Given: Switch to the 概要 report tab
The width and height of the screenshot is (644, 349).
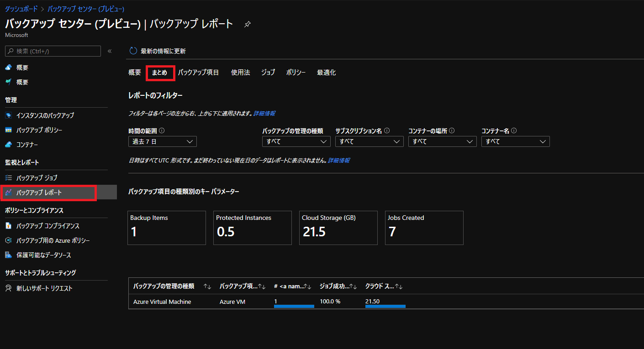Looking at the screenshot, I should (135, 73).
